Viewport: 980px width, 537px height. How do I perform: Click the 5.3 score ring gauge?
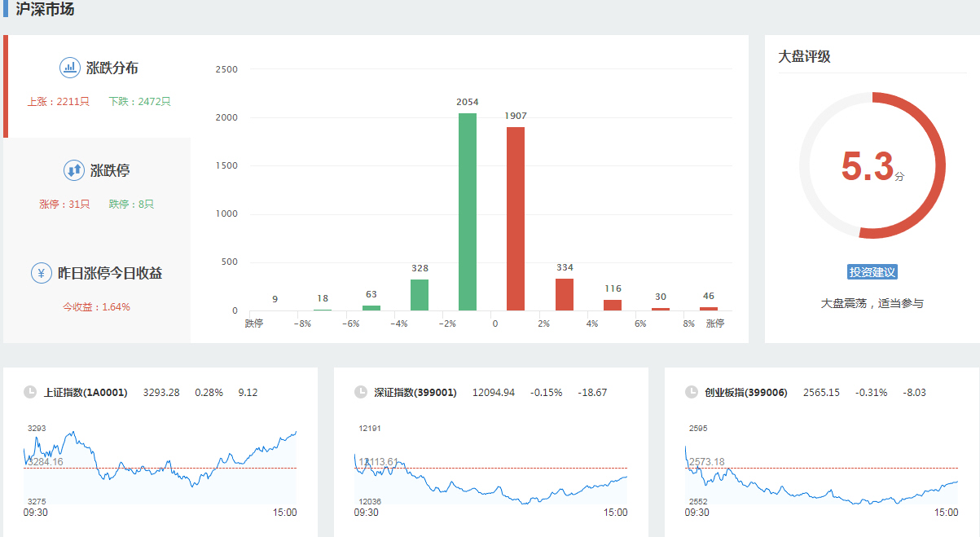[x=872, y=165]
